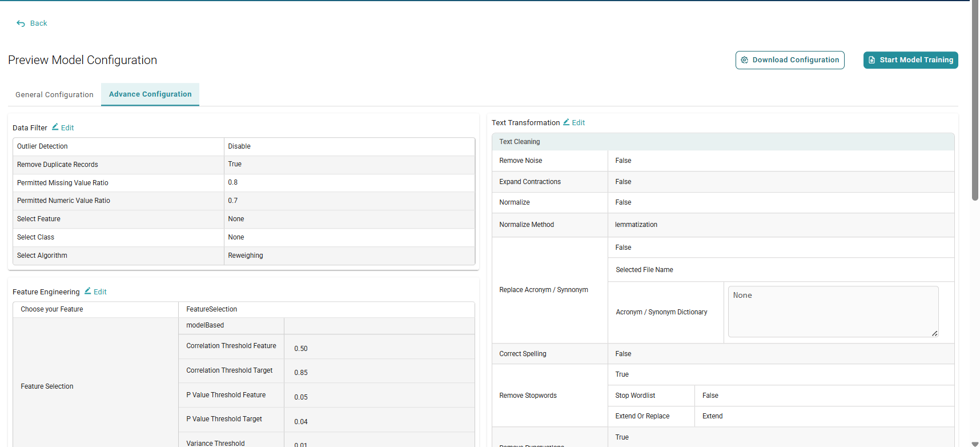The image size is (980, 447).
Task: Click the 'Remove Stopwords' row label
Action: 528,396
